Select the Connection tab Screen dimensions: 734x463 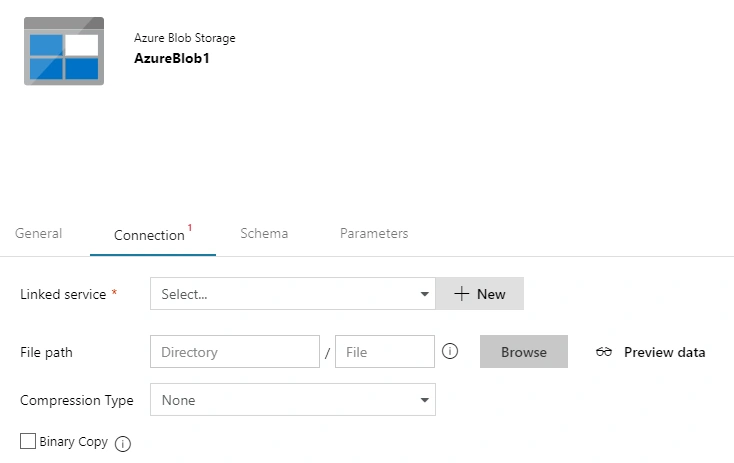pyautogui.click(x=153, y=235)
